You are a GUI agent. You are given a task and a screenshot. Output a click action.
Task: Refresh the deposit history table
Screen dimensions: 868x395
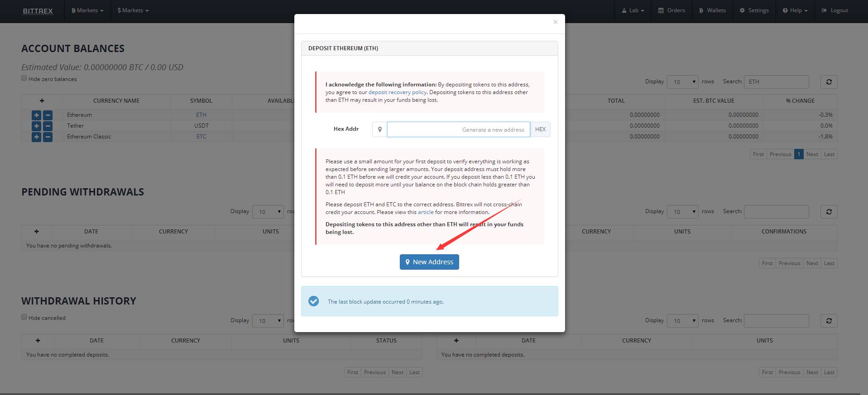(829, 321)
